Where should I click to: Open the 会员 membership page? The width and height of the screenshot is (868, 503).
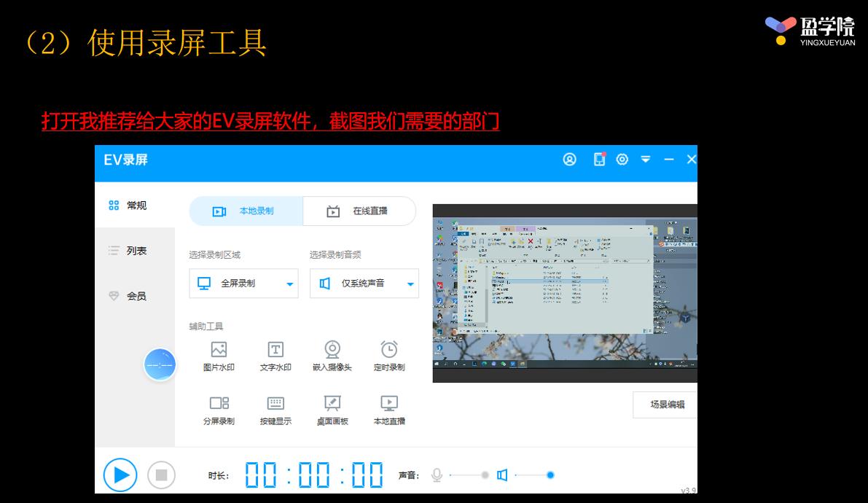click(x=136, y=295)
